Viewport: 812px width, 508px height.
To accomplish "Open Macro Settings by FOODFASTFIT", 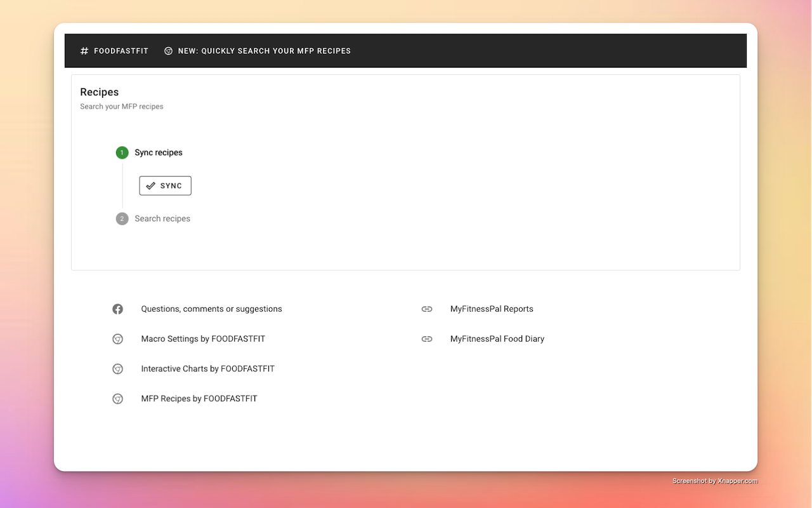I will pyautogui.click(x=203, y=339).
